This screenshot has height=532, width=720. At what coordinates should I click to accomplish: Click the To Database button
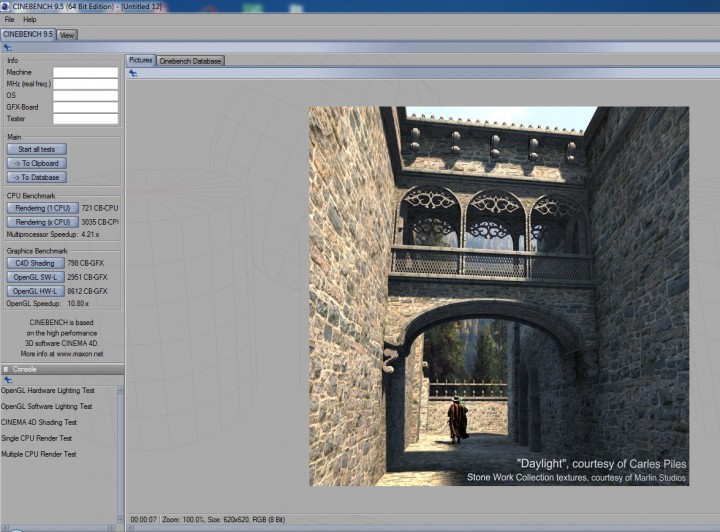37,177
